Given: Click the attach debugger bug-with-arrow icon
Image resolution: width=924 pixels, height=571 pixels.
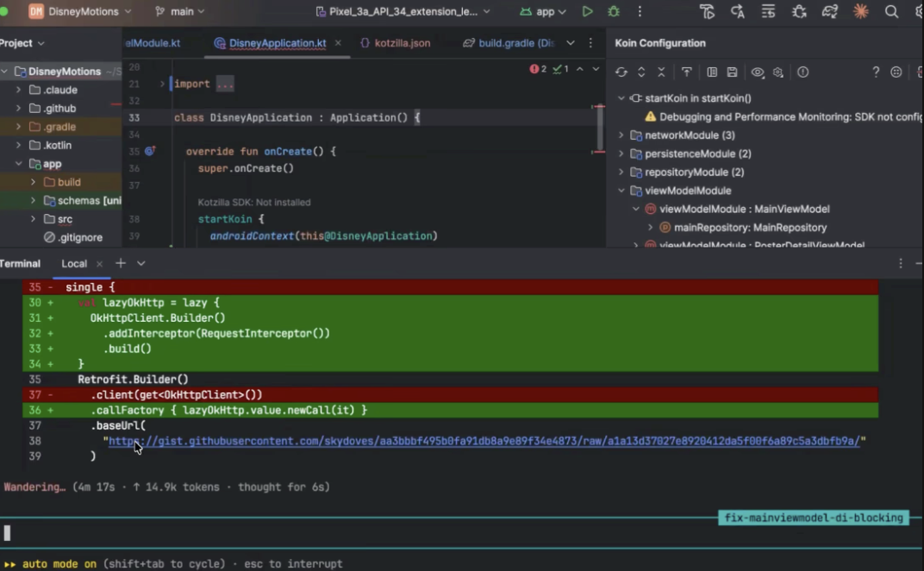Looking at the screenshot, I should tap(799, 11).
